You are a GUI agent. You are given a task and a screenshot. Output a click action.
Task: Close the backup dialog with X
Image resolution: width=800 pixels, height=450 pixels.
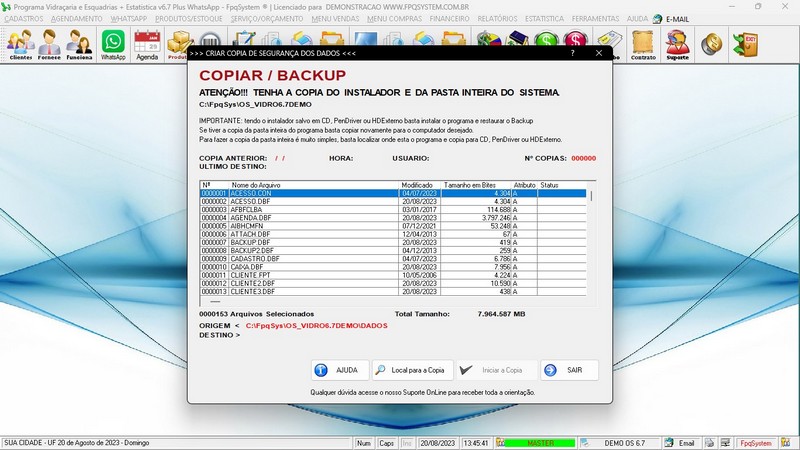(599, 53)
